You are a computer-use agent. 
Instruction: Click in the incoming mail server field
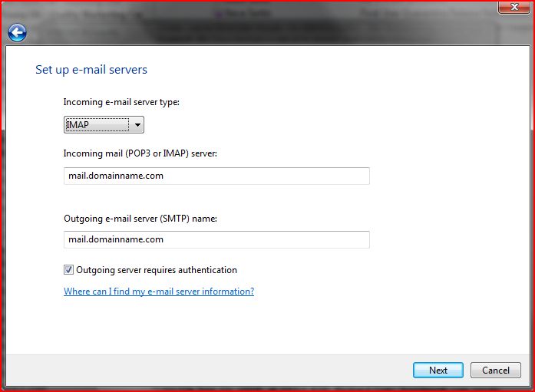pos(216,176)
